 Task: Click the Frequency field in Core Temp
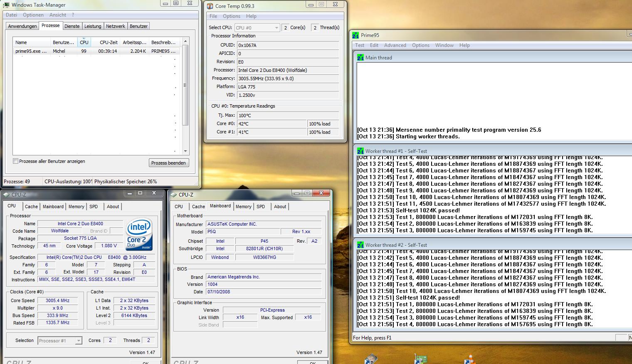click(x=288, y=79)
